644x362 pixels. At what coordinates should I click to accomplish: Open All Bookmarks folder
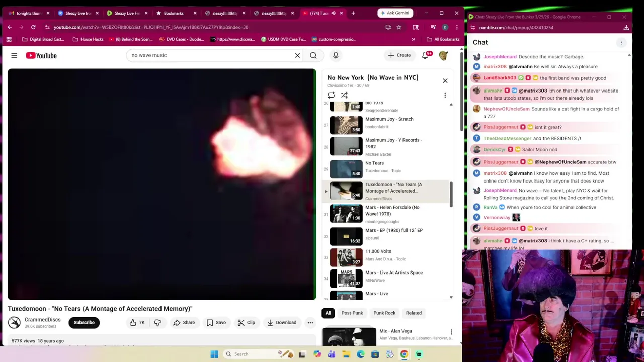tap(443, 39)
